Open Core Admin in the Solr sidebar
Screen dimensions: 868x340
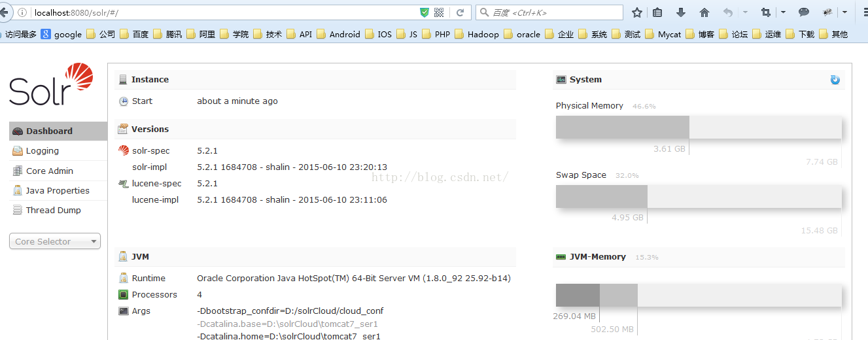(x=58, y=171)
